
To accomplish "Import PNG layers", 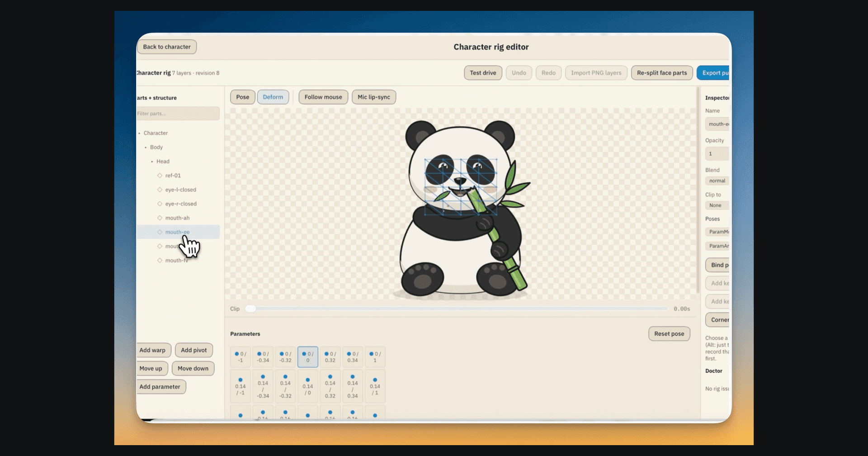I will [596, 73].
